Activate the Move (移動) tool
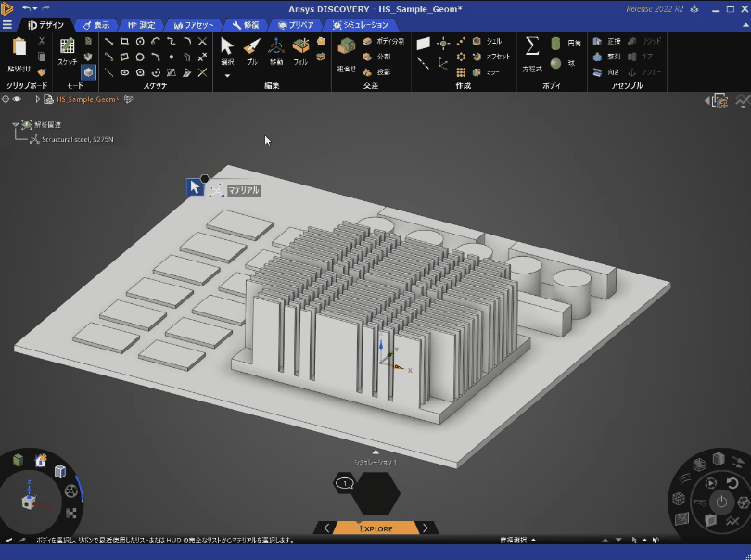The image size is (751, 560). (276, 52)
